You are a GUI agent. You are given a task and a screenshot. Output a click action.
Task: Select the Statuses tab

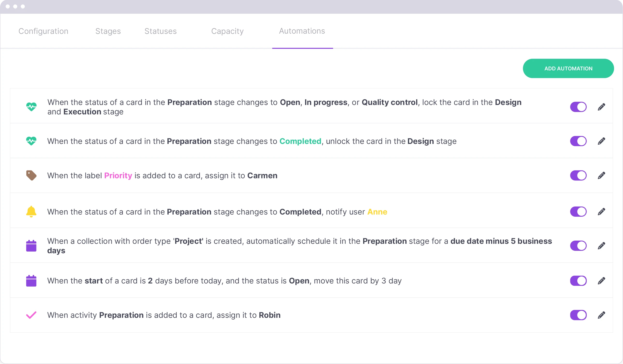pos(160,31)
